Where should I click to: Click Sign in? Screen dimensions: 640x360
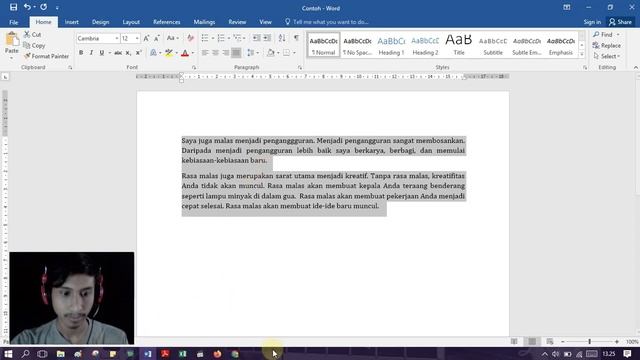coord(592,22)
